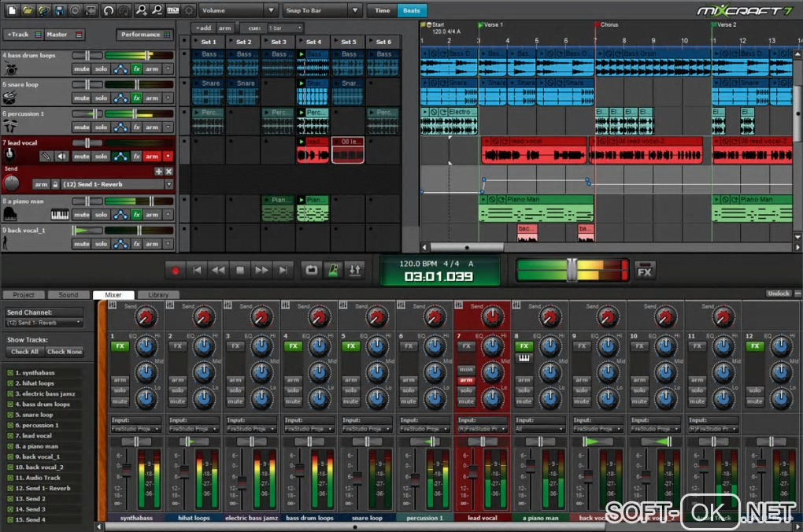This screenshot has height=532, width=803.
Task: Click the master volume slider handle
Action: click(x=572, y=270)
